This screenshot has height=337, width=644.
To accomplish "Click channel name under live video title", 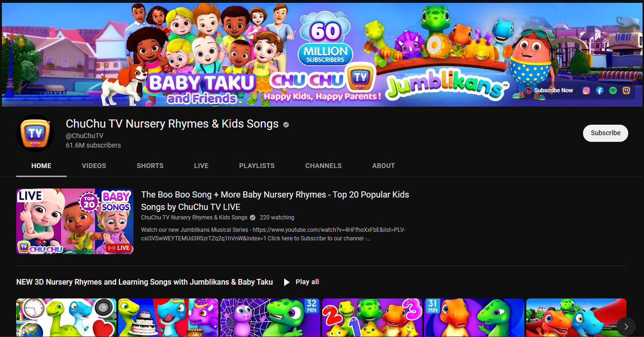I will coord(194,218).
